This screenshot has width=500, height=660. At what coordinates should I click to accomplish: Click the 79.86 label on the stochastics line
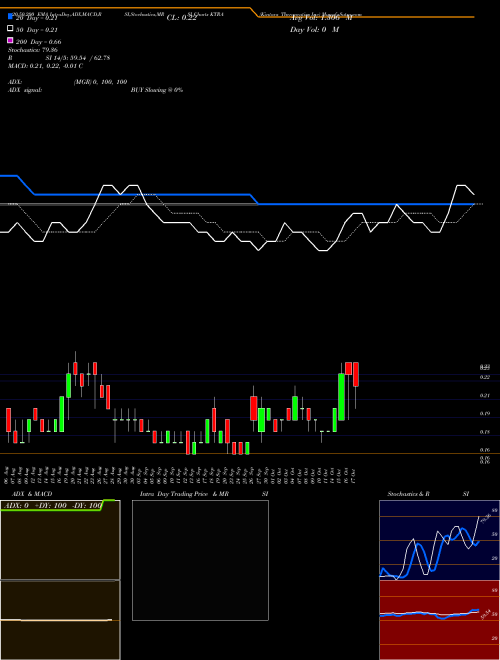485,519
